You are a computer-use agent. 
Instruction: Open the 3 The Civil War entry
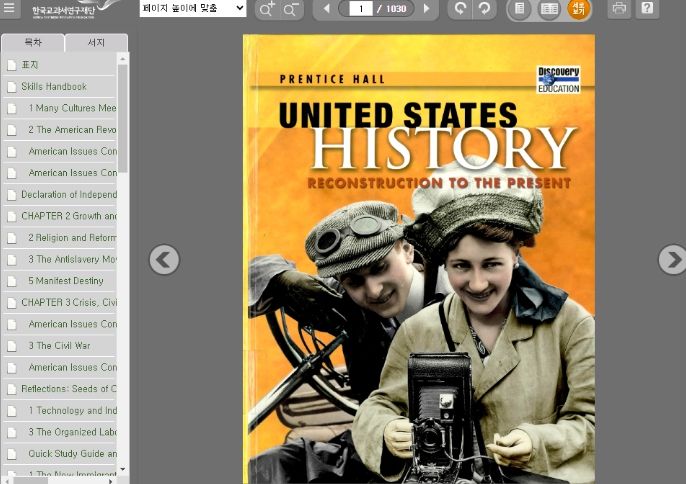(59, 346)
